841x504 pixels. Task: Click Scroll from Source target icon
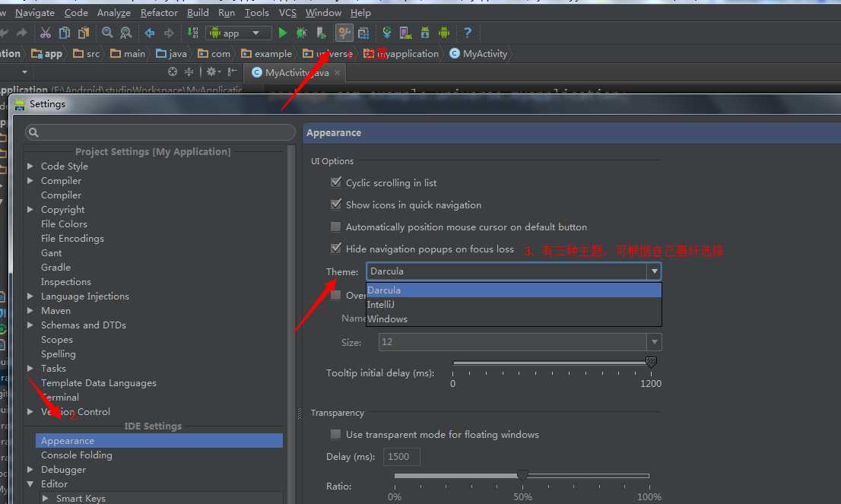(x=172, y=72)
